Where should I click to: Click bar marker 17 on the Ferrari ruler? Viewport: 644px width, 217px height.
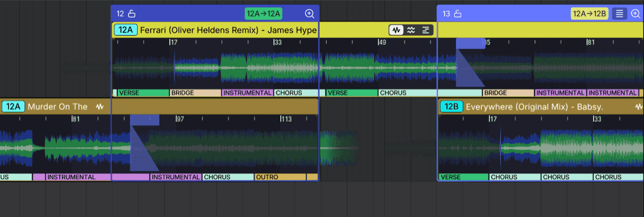[174, 42]
